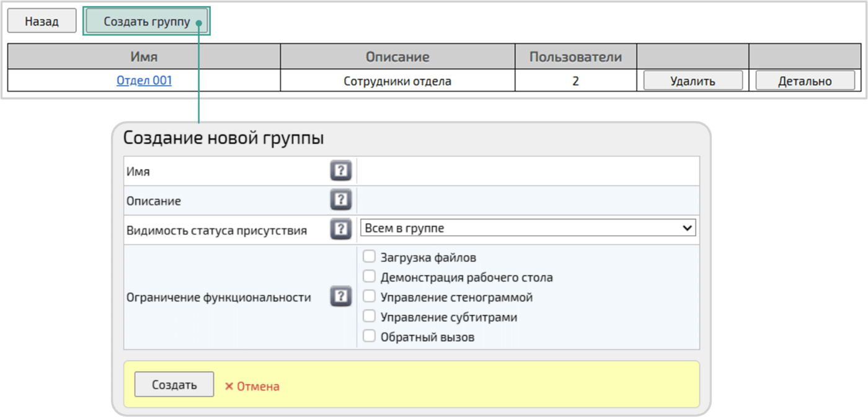Screen dimensions: 868x417
Task: Click the red X next to Отмена
Action: tap(228, 385)
